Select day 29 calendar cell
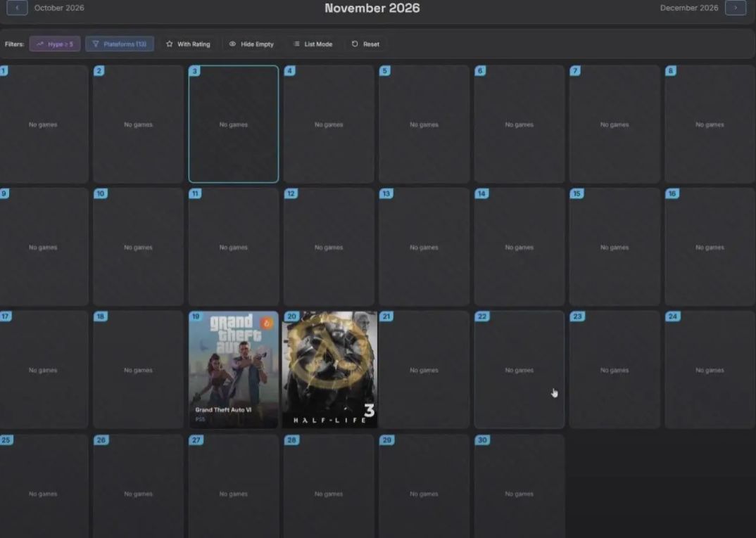 coord(424,486)
